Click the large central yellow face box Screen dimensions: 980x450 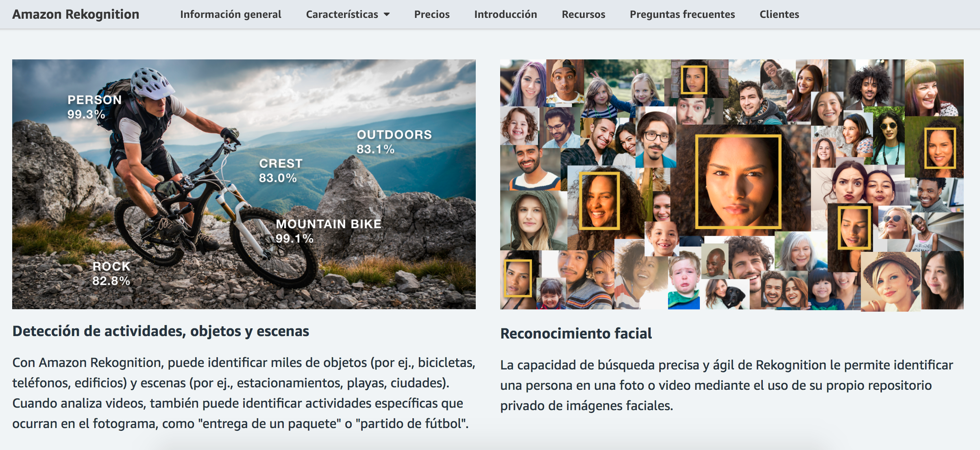click(738, 181)
